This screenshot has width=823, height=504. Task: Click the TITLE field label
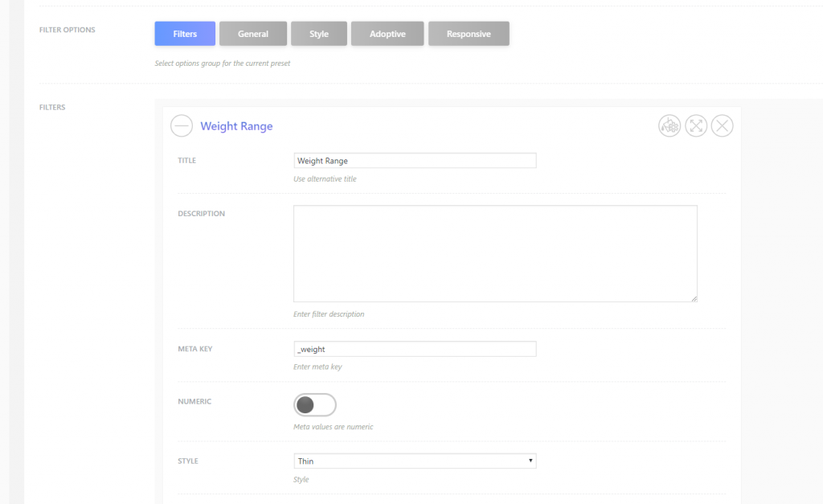click(186, 161)
